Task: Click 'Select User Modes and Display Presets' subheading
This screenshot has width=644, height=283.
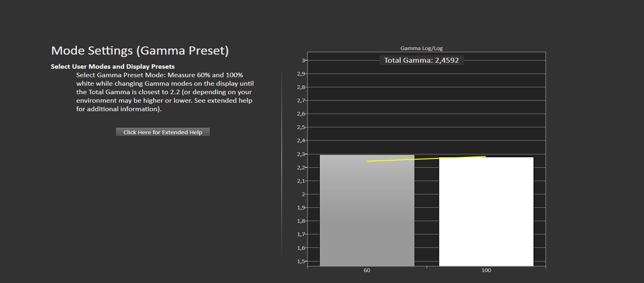Action: [113, 66]
